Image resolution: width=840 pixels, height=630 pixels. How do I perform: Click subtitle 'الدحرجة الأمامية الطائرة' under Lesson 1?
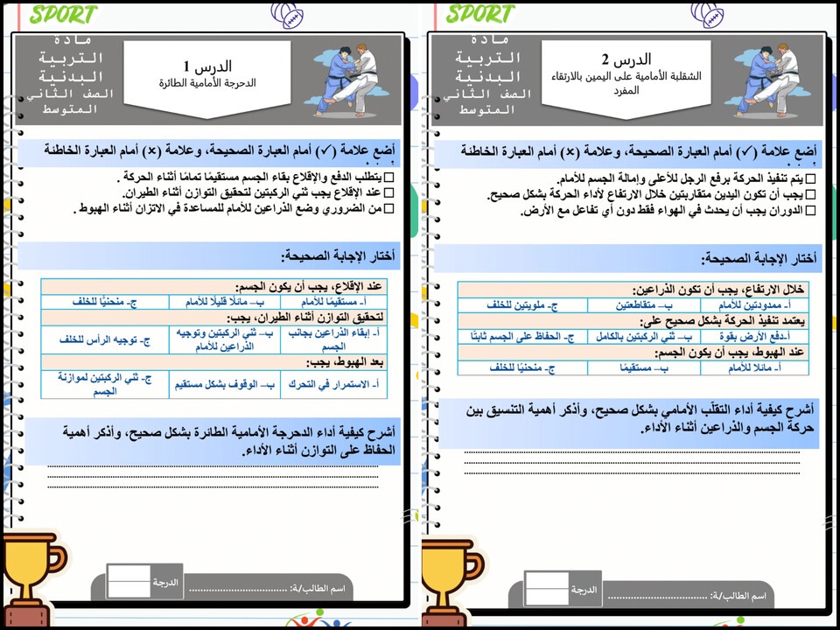[207, 83]
